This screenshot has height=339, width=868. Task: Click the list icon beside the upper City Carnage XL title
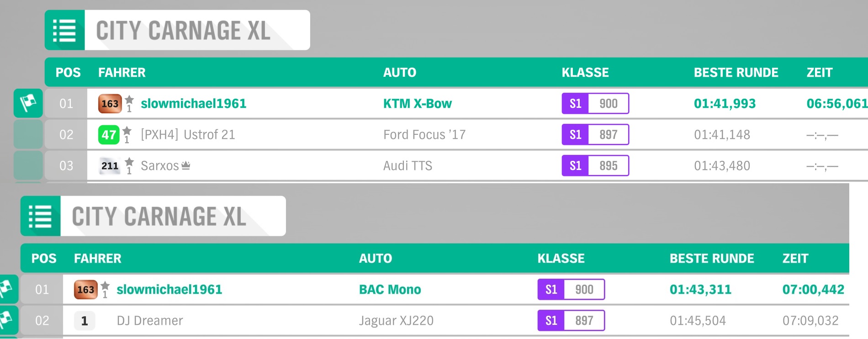[64, 30]
